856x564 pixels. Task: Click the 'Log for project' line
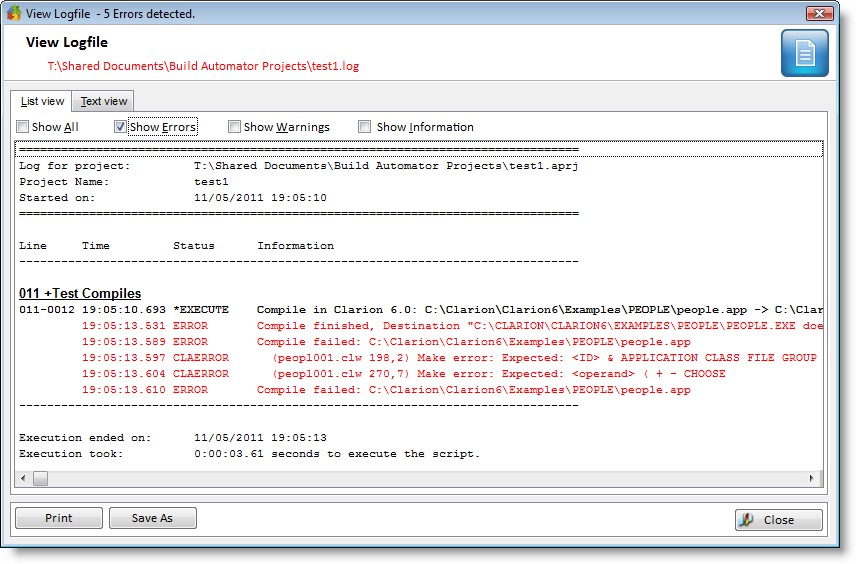click(419, 165)
